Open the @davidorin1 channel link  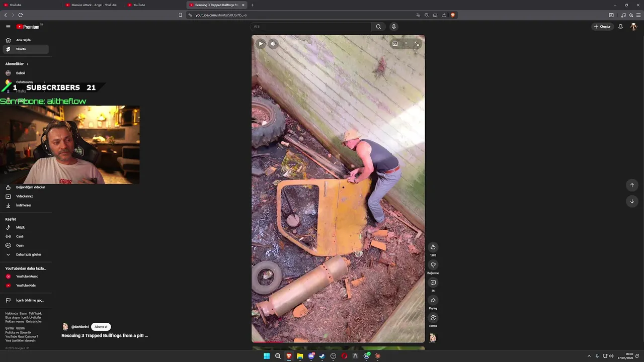tap(80, 327)
